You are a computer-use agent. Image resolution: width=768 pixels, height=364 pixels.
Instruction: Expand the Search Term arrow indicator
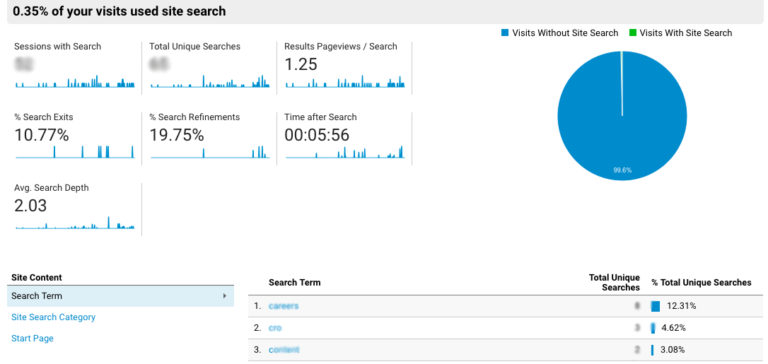[x=224, y=296]
